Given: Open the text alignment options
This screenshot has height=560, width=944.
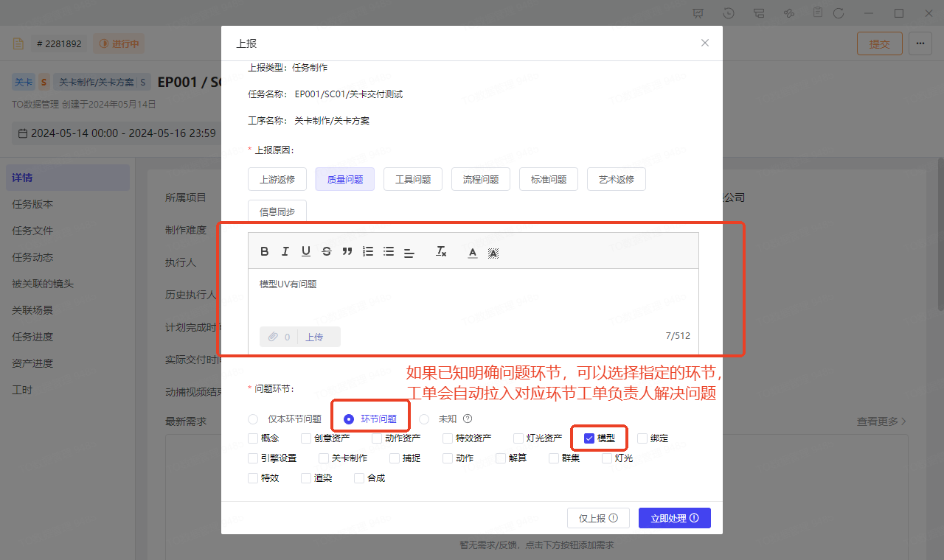Looking at the screenshot, I should click(409, 252).
